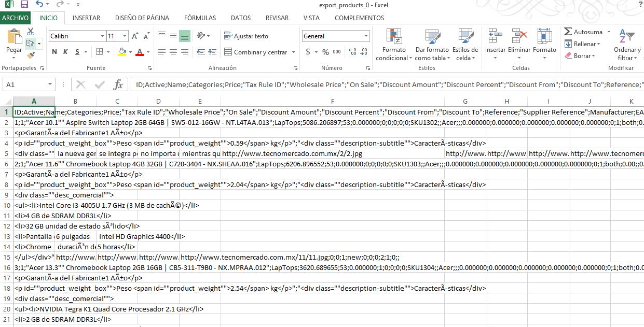Image resolution: width=644 pixels, height=327 pixels.
Task: Open the Calibri font name dropdown
Action: (x=102, y=36)
